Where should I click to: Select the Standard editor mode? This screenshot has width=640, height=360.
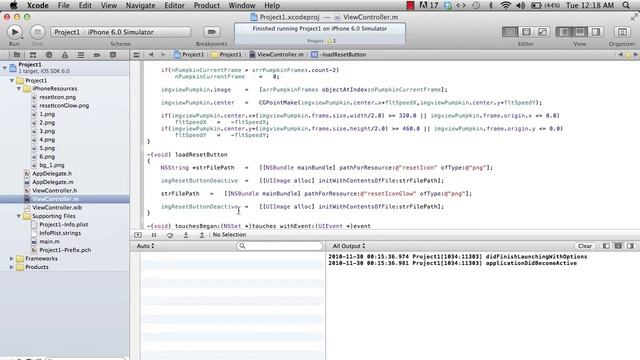click(510, 32)
